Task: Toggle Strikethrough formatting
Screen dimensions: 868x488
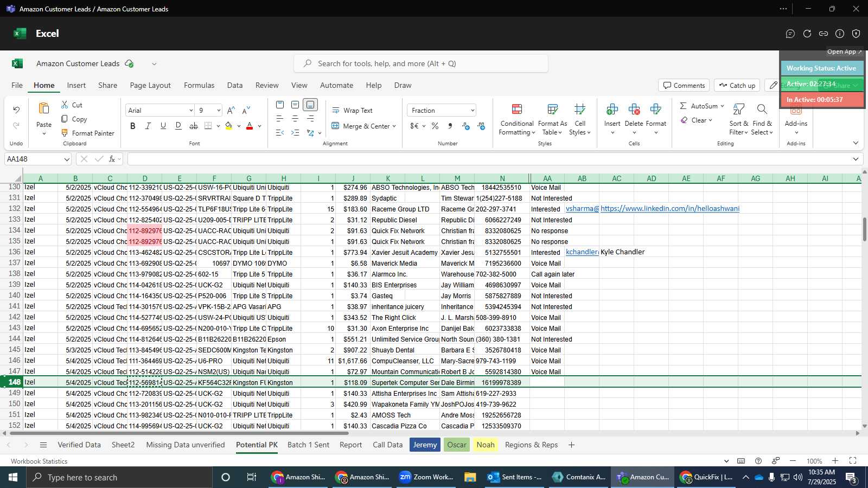Action: tap(194, 126)
